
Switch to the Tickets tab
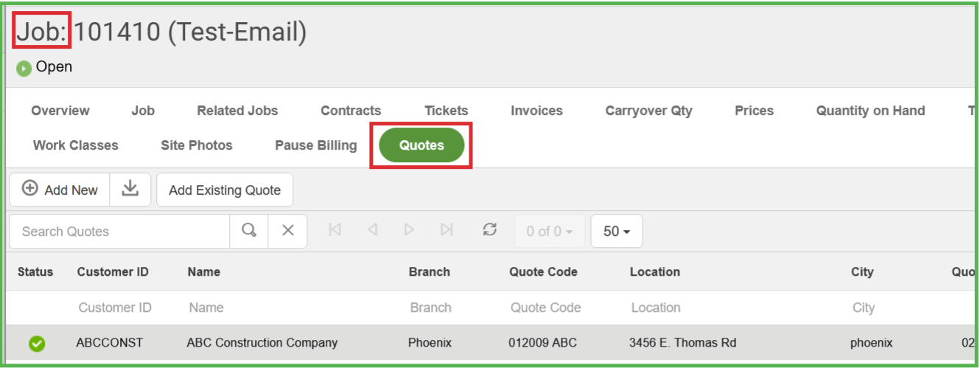tap(446, 111)
